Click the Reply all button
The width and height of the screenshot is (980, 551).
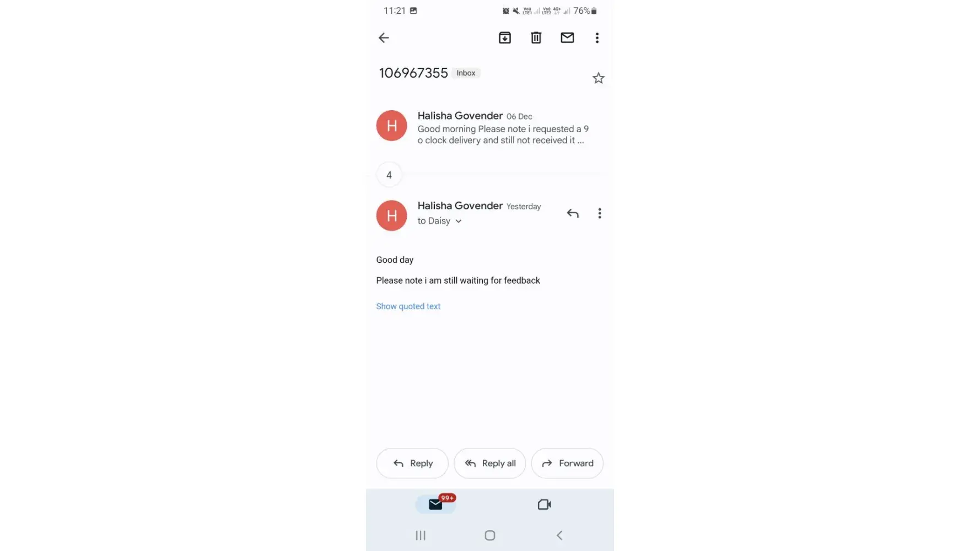(489, 463)
